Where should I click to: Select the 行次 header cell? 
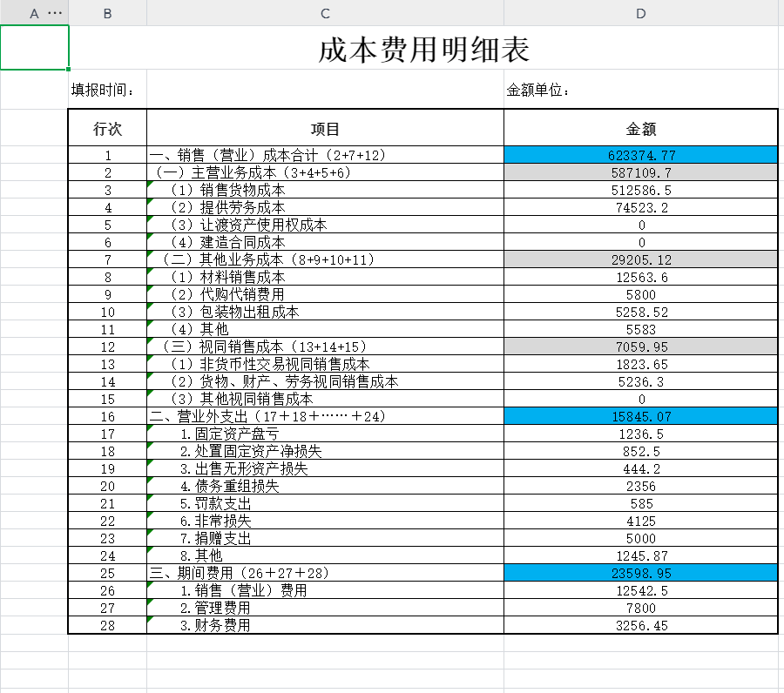(x=107, y=128)
